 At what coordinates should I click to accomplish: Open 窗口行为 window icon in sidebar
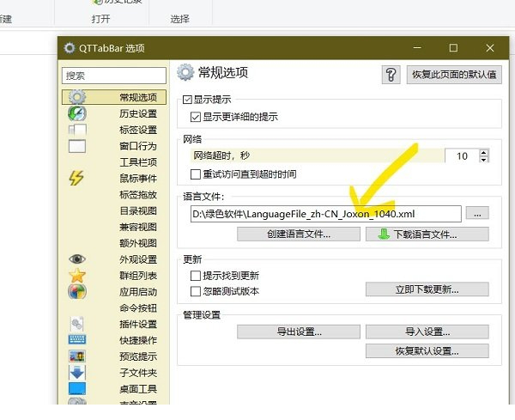(77, 146)
